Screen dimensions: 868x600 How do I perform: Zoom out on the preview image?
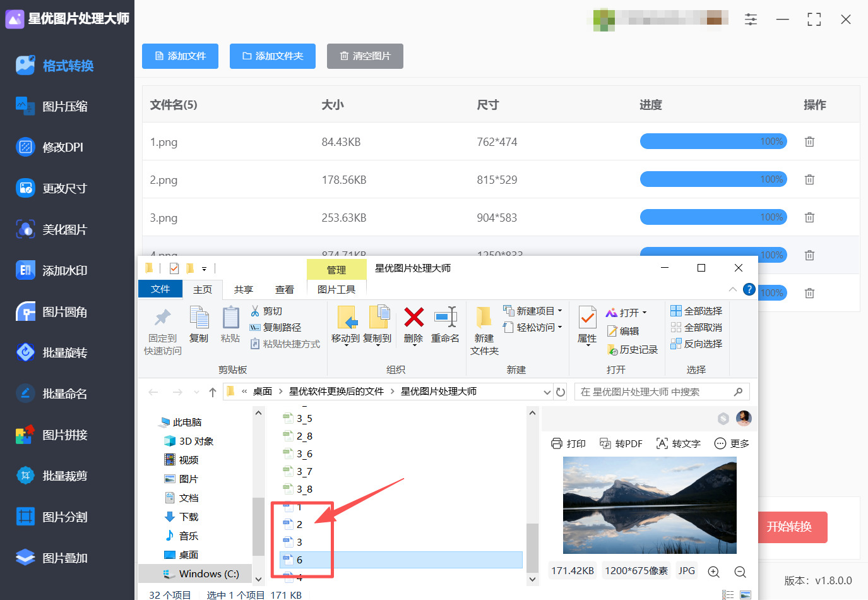(x=740, y=572)
